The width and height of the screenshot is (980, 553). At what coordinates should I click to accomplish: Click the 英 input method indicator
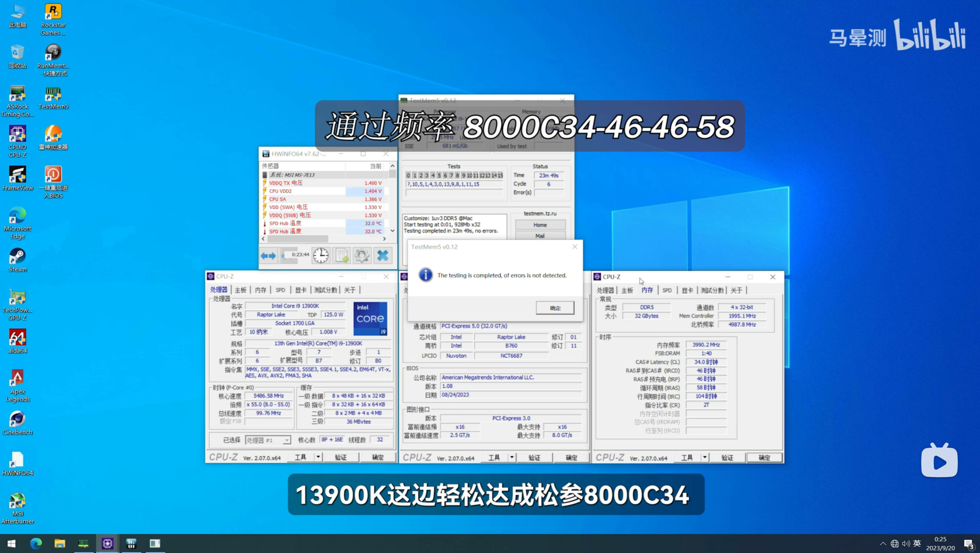click(917, 543)
